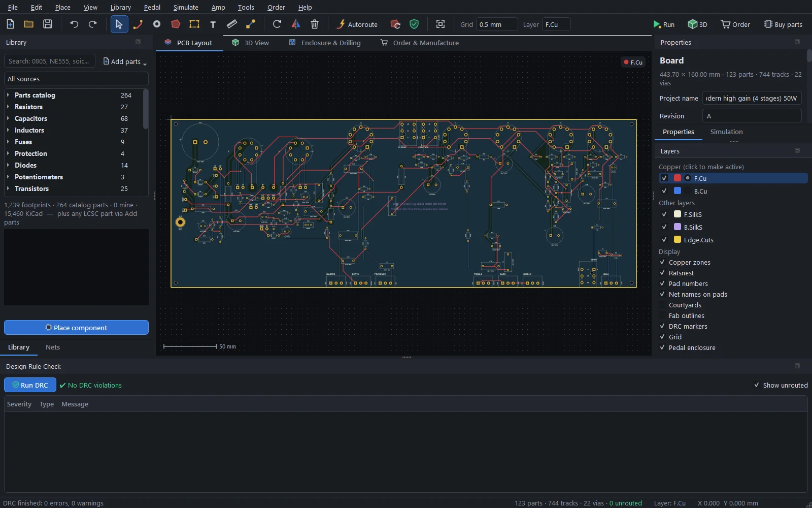Toggle F.SilkS layer visibility checkbox
Viewport: 812px width, 508px height.
tap(664, 214)
